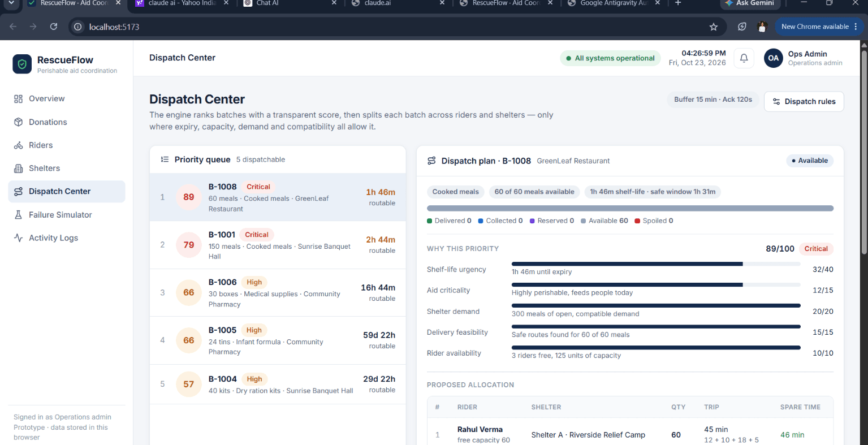Open a new browser tab
The image size is (868, 445).
(678, 3)
